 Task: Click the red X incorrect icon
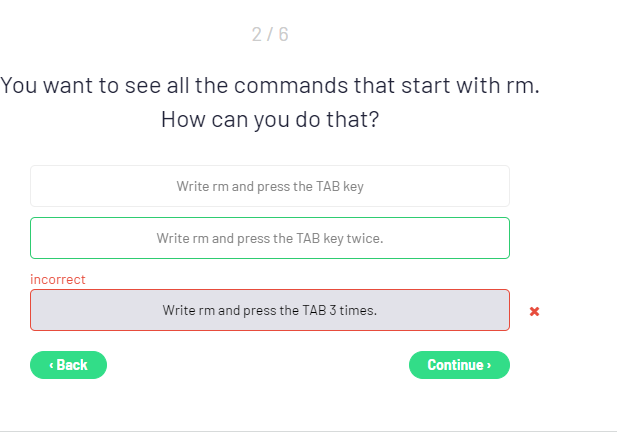click(534, 311)
